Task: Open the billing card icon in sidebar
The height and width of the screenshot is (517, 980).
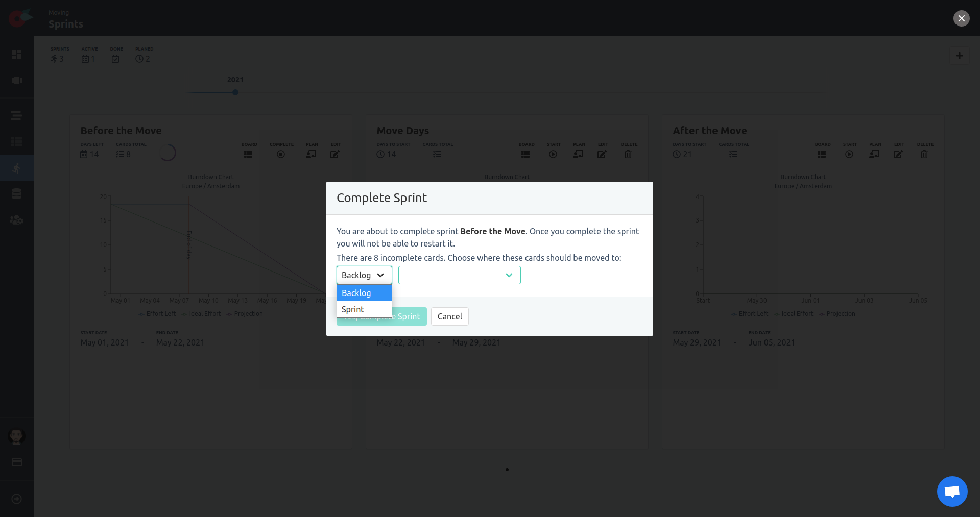Action: [17, 462]
